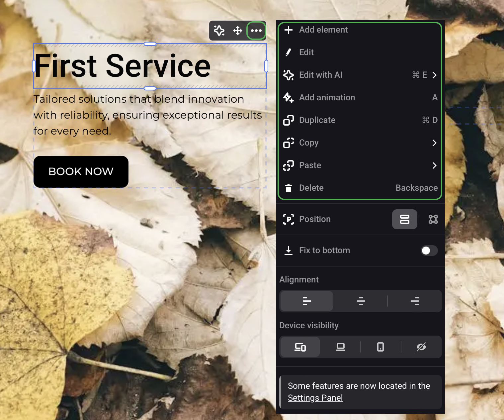This screenshot has height=420, width=504.
Task: Select the free position grid icon
Action: [433, 219]
